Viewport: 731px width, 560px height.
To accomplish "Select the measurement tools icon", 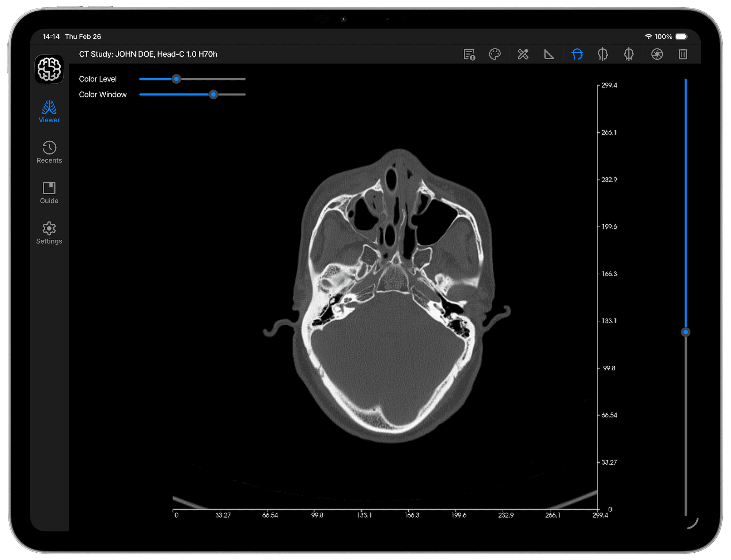I will [x=523, y=54].
